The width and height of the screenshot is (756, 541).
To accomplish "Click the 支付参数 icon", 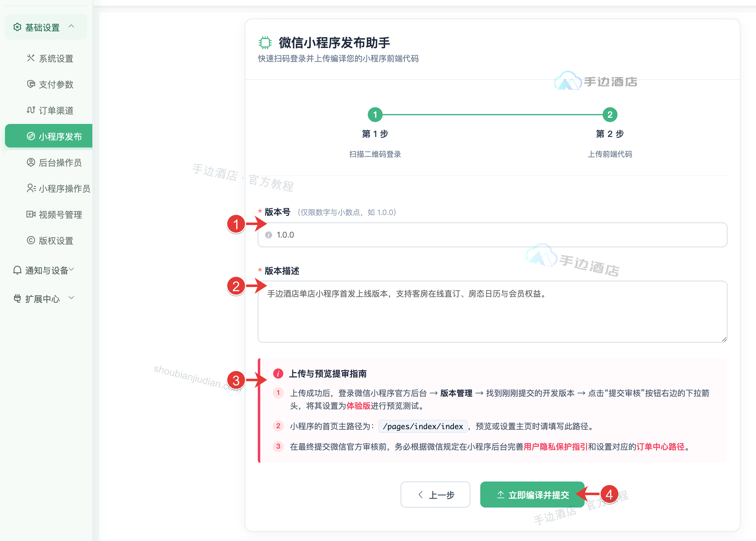I will [31, 84].
